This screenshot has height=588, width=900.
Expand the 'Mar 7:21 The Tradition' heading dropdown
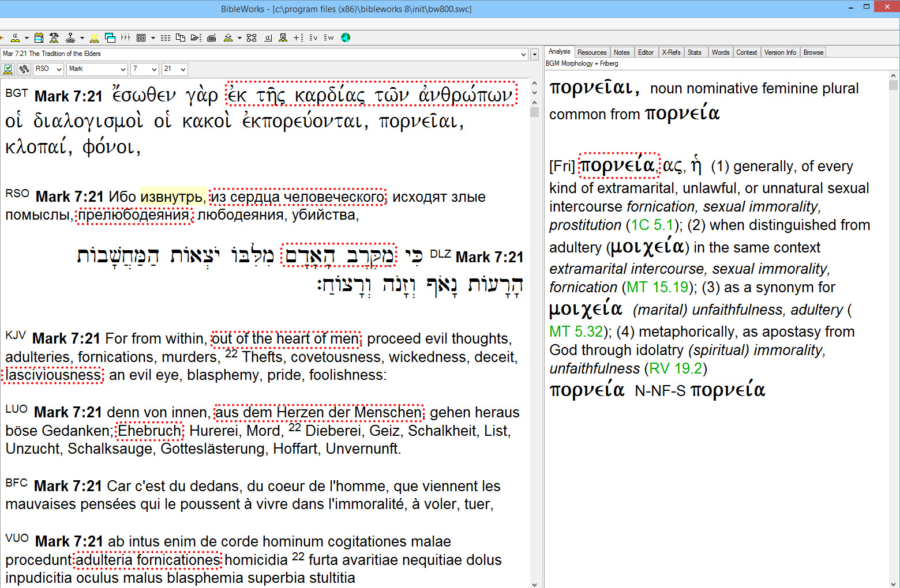[x=524, y=54]
